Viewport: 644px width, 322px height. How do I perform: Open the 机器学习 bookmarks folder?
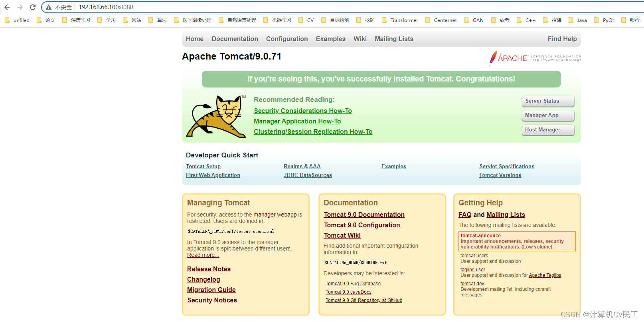[x=277, y=20]
